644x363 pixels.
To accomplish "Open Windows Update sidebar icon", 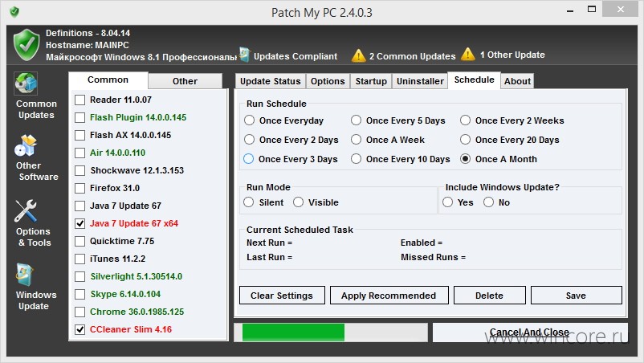I will [x=25, y=275].
